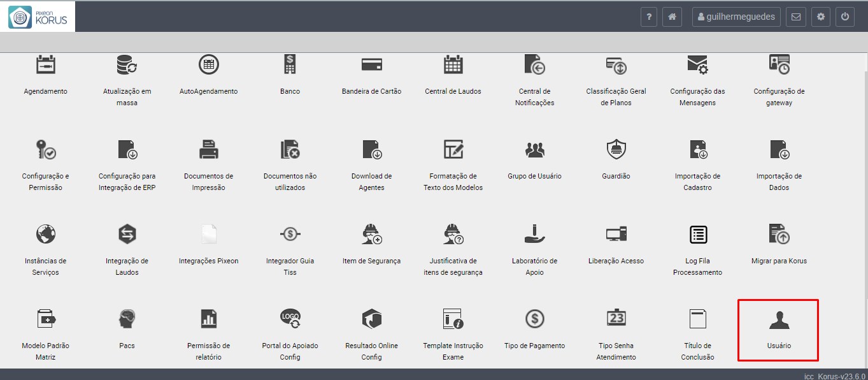Click the Integrações Pixeon label
This screenshot has width=868, height=380.
(208, 261)
